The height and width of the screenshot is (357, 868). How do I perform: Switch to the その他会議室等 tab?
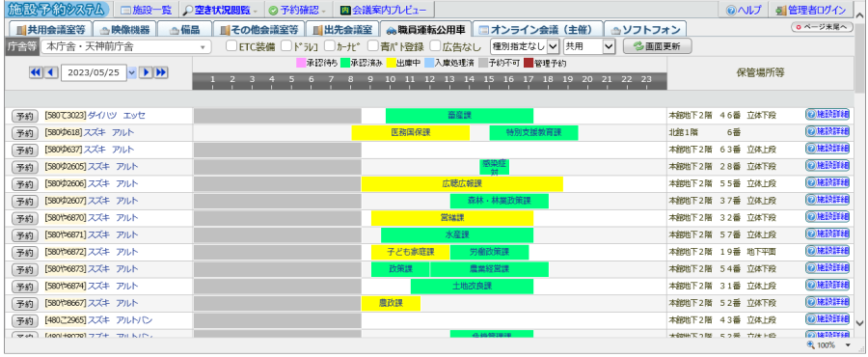pos(258,29)
